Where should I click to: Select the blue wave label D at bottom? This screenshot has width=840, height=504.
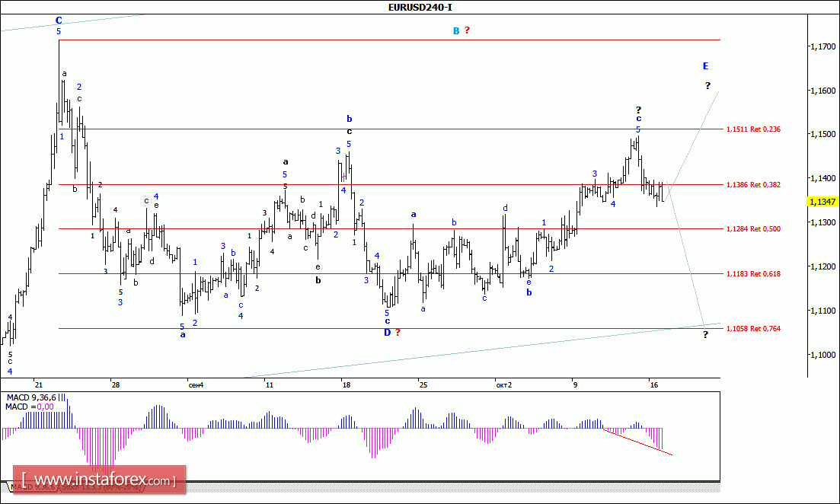coord(387,333)
